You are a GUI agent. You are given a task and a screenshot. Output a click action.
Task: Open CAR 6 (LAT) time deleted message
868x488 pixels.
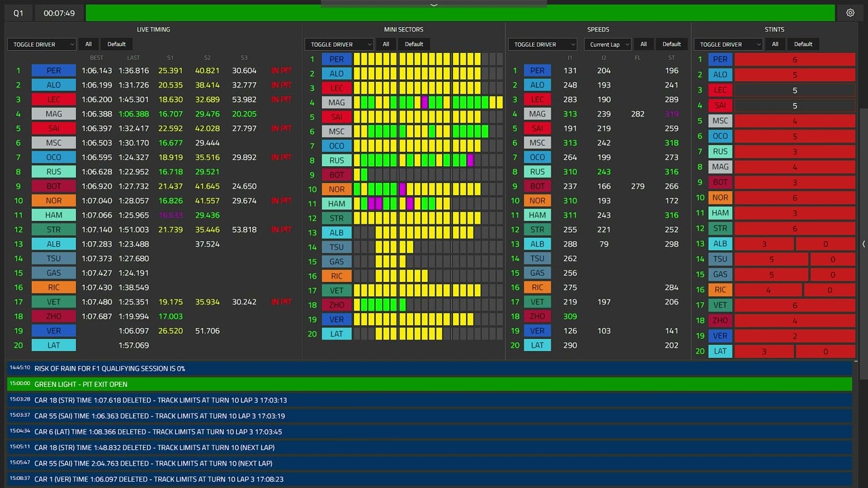pyautogui.click(x=429, y=432)
